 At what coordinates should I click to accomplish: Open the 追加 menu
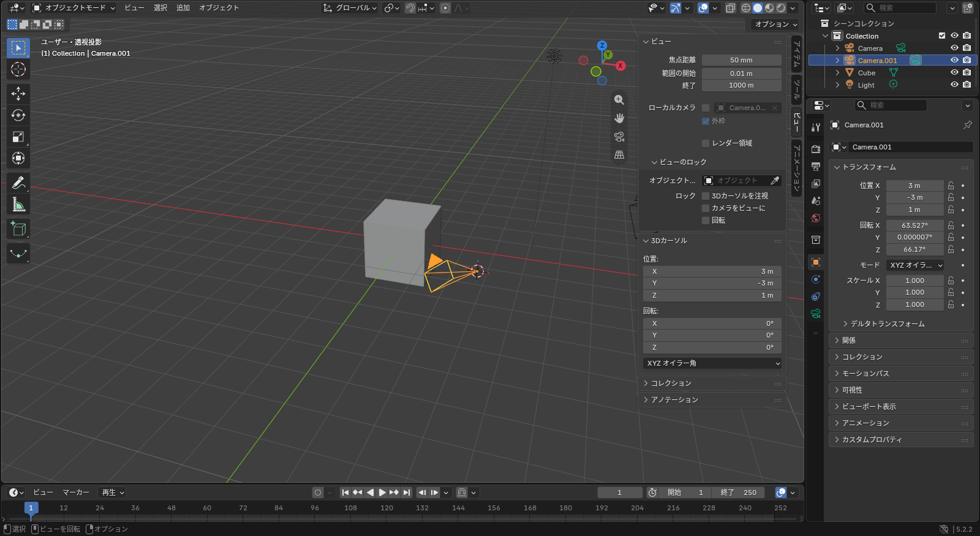point(183,8)
